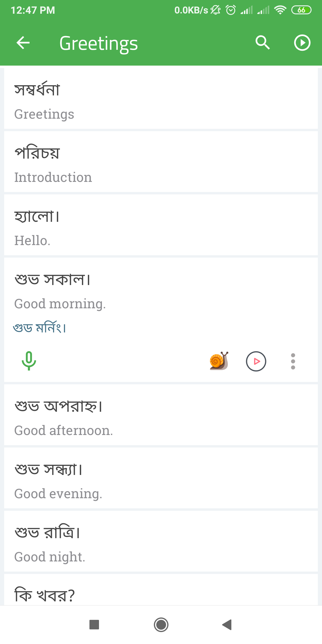This screenshot has height=644, width=322.
Task: Expand the Good evening phrase card
Action: (161, 478)
